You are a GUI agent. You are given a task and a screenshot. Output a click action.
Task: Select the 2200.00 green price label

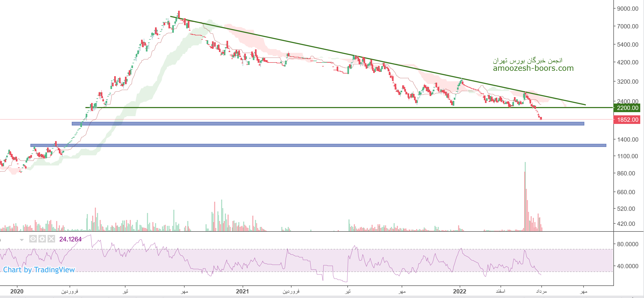click(627, 108)
